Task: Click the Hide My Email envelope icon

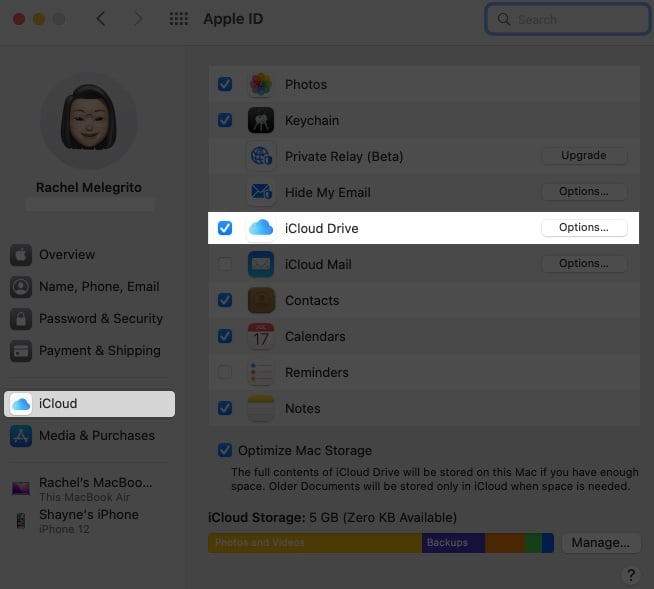Action: 261,192
